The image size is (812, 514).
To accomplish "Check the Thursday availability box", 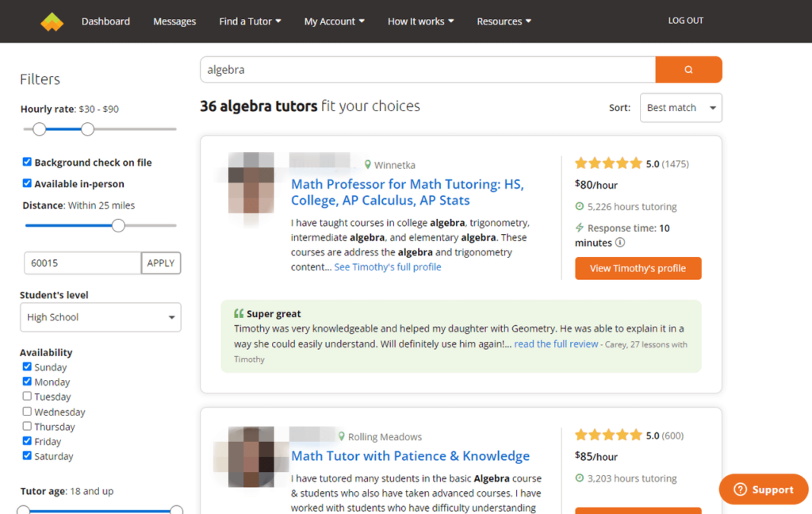I will coord(28,427).
